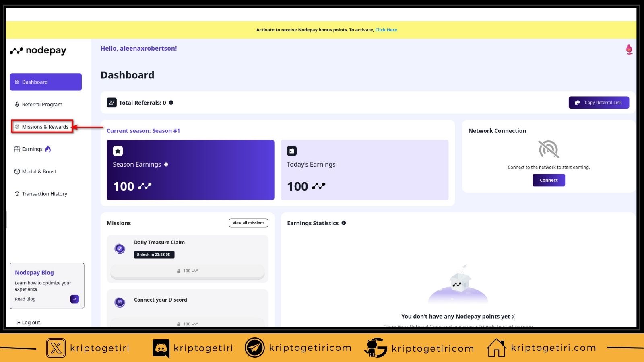This screenshot has width=644, height=362.
Task: Click 'Hello, aleenaxrobertson!' greeting
Action: [x=138, y=49]
